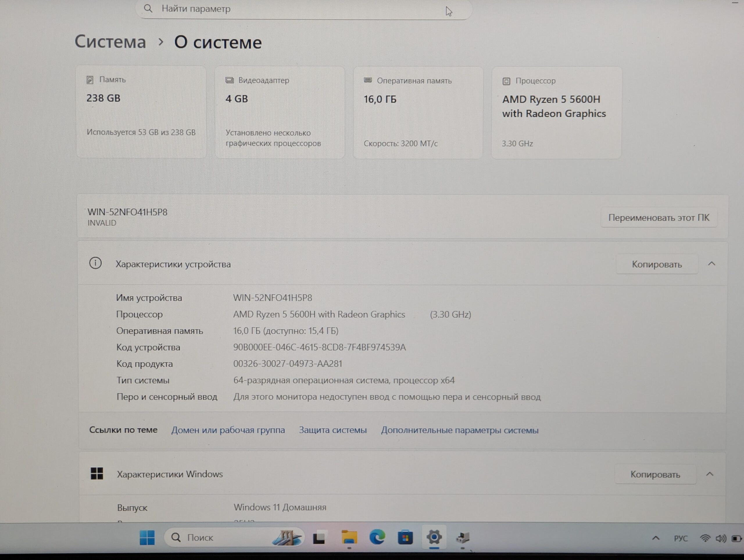Click the CPU icon on the Процессор card
The width and height of the screenshot is (744, 560).
pos(506,81)
